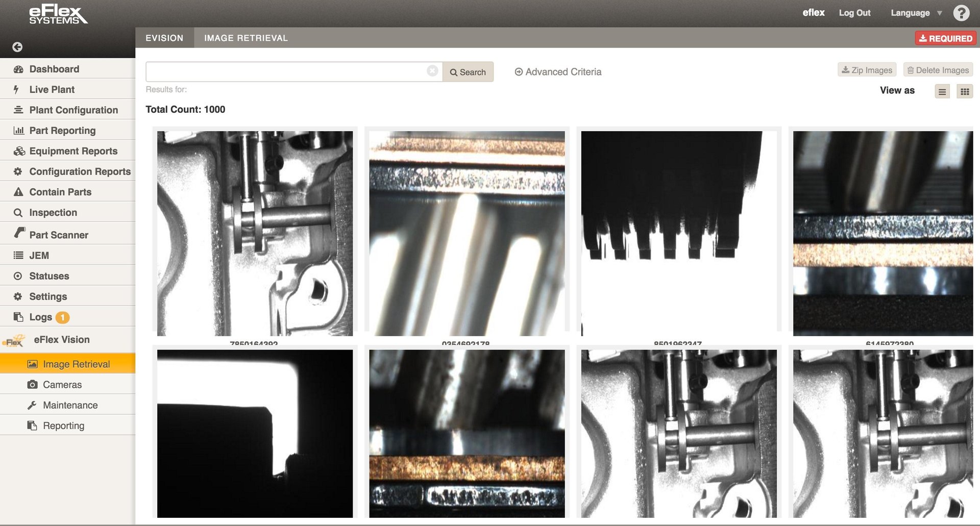Open Dashboard from the sidebar menu
Viewport: 980px width, 526px height.
[54, 69]
